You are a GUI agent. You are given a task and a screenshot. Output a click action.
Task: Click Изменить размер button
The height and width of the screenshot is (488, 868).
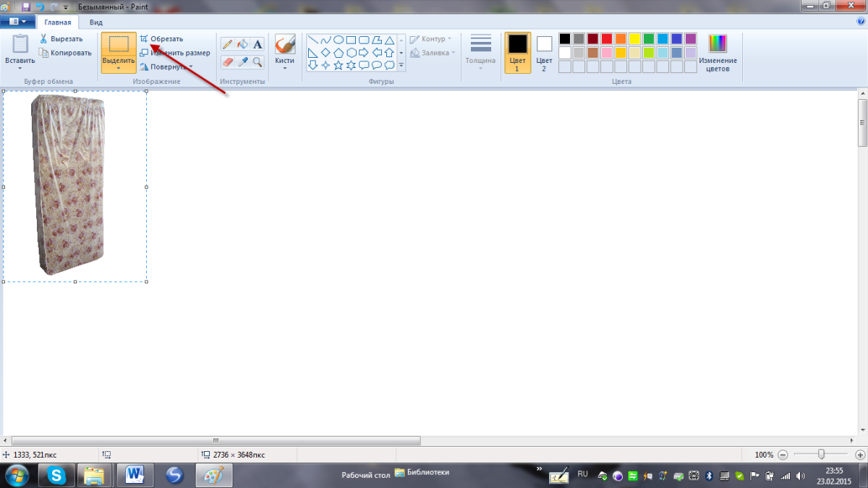[175, 53]
